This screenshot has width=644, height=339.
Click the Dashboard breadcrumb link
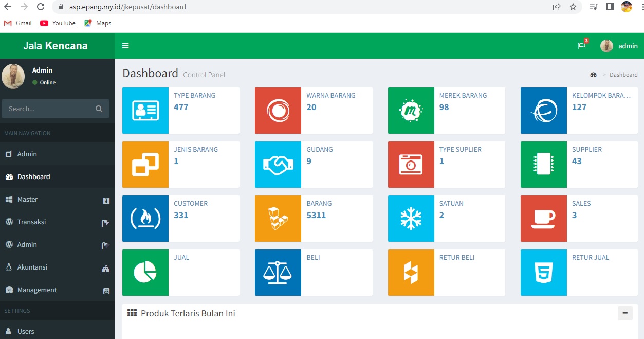[x=623, y=75]
